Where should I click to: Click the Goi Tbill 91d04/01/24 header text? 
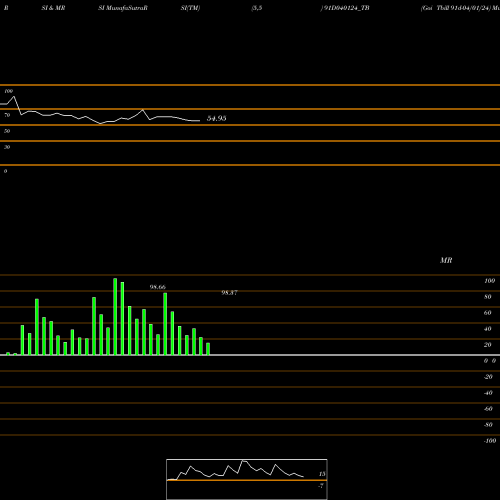456,8
